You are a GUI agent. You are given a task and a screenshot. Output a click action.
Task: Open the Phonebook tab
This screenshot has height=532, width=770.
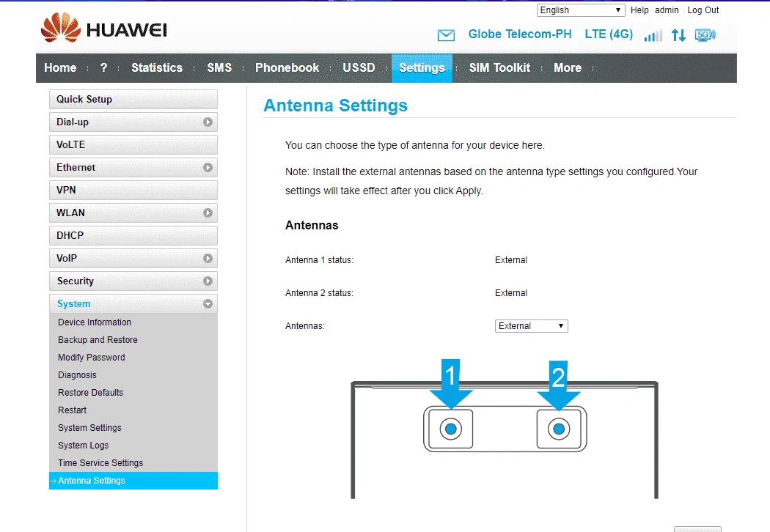(287, 67)
